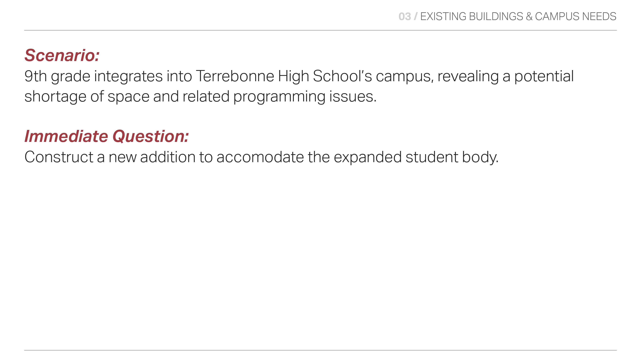Click the slash separator after '03'
Screen dimensions: 641x364
(x=416, y=17)
